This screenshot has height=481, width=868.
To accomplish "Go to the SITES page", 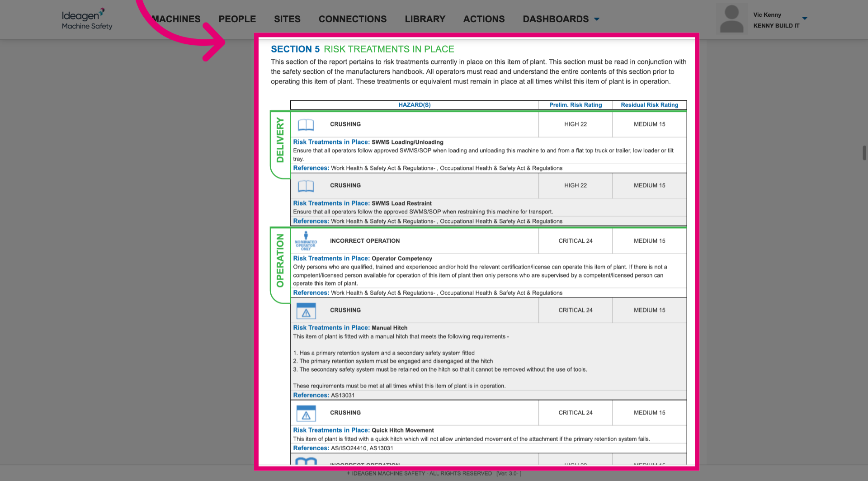I will point(287,19).
